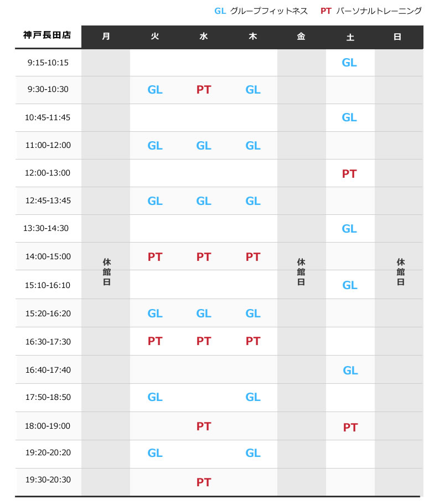This screenshot has width=429, height=504.
Task: Select the 土 column header
Action: pos(350,37)
